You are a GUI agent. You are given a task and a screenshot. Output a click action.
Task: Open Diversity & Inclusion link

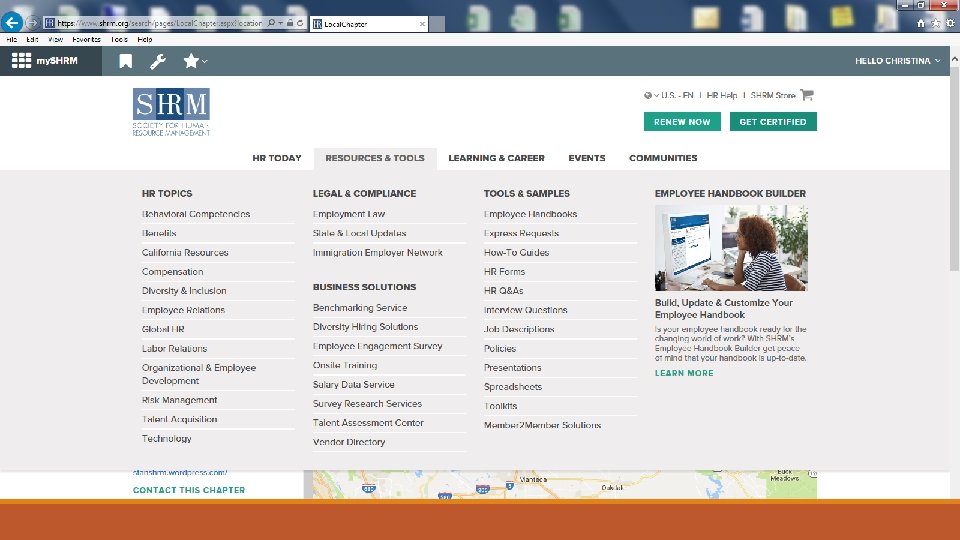click(x=184, y=291)
